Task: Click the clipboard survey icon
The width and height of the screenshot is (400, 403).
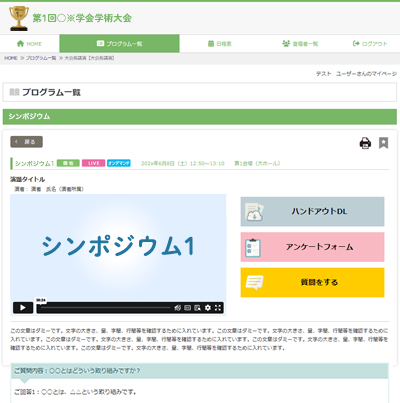Action: point(253,248)
